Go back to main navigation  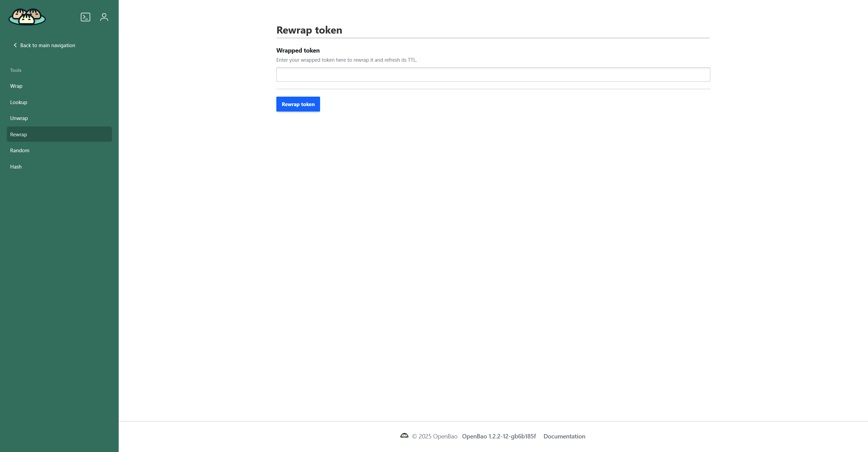point(47,45)
